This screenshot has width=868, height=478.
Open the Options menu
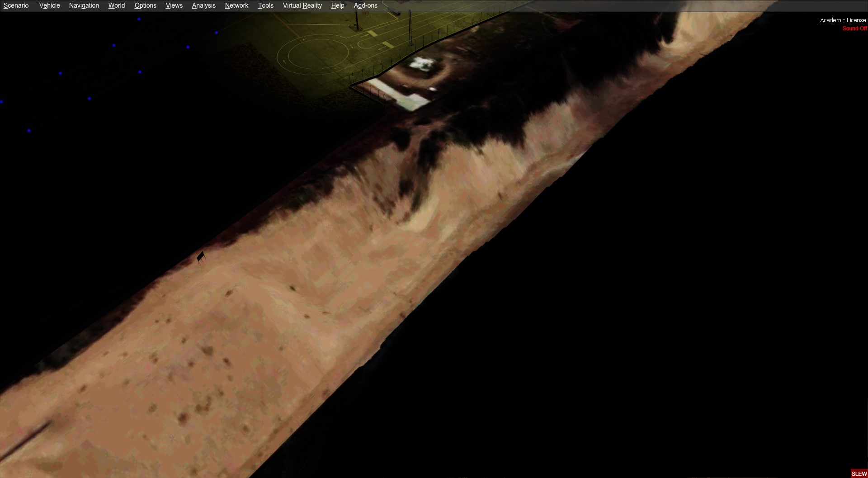(x=145, y=5)
